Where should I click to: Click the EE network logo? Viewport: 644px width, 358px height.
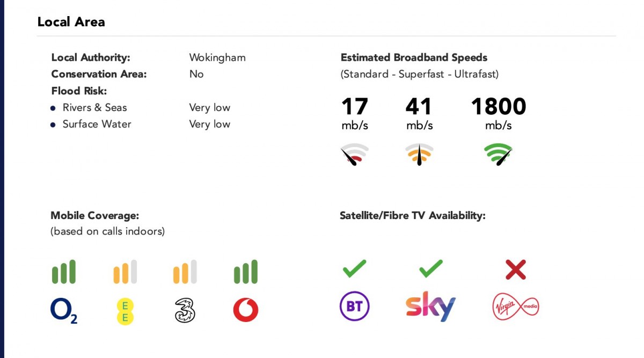click(125, 311)
